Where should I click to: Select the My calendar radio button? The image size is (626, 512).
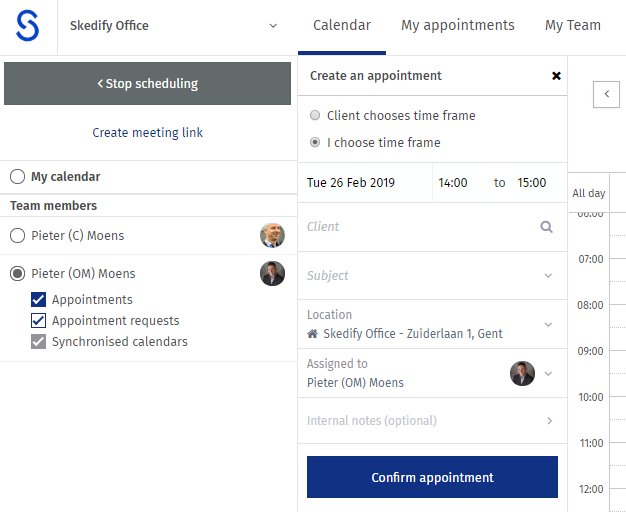18,177
